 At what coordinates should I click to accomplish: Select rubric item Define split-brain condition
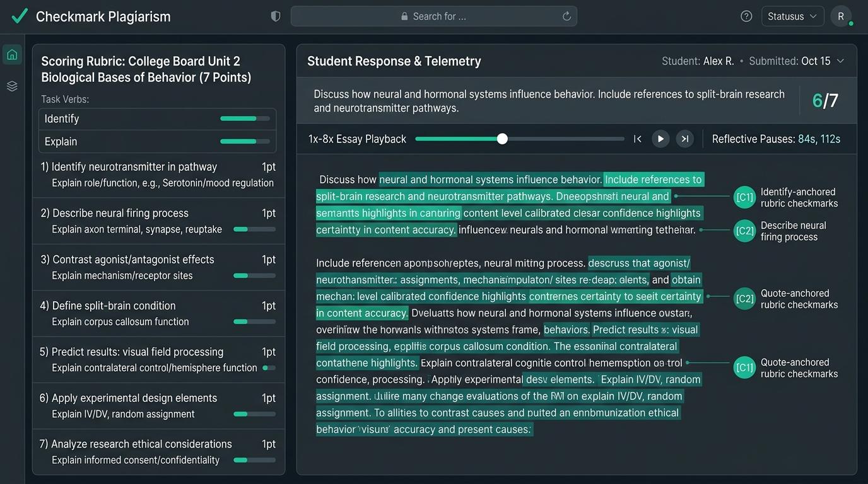click(x=158, y=313)
